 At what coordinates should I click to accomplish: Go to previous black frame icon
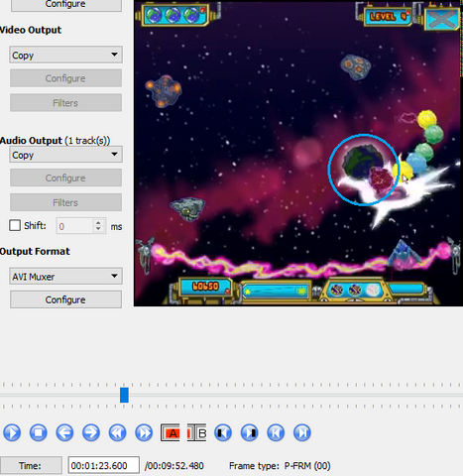tap(223, 432)
